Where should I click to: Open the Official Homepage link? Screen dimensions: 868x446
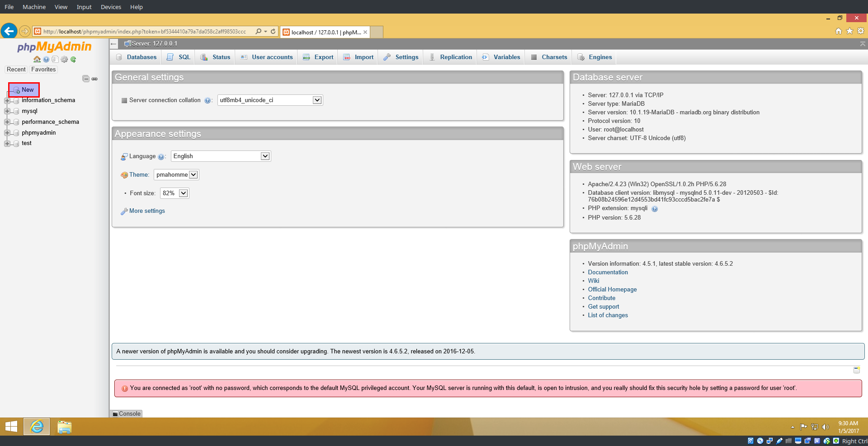(612, 290)
